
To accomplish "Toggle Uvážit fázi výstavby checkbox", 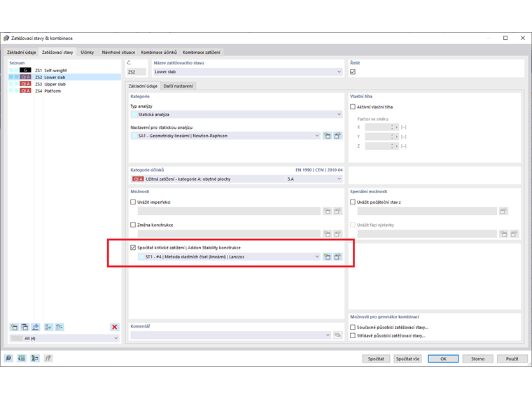I will tap(353, 225).
